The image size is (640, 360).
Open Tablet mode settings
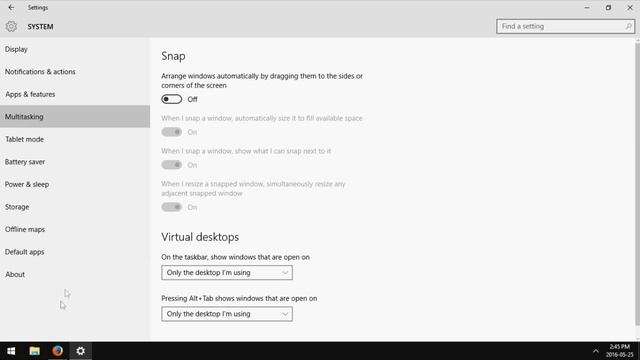click(x=75, y=139)
